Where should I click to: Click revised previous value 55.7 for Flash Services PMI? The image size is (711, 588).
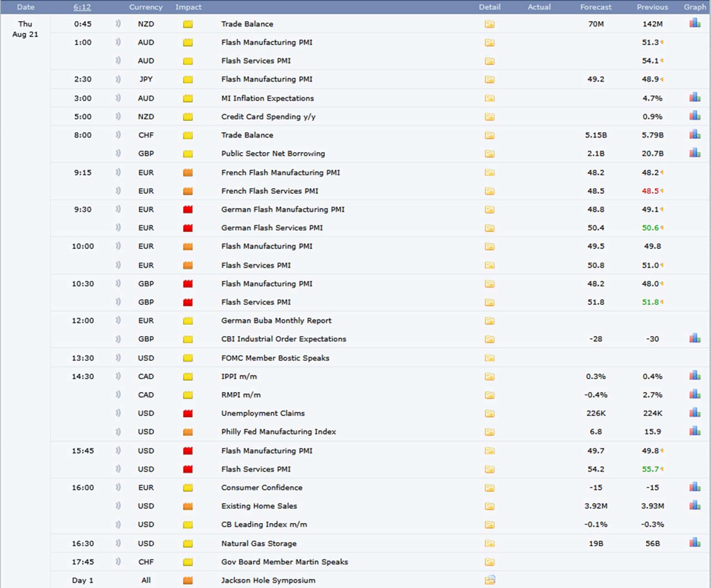tap(650, 469)
